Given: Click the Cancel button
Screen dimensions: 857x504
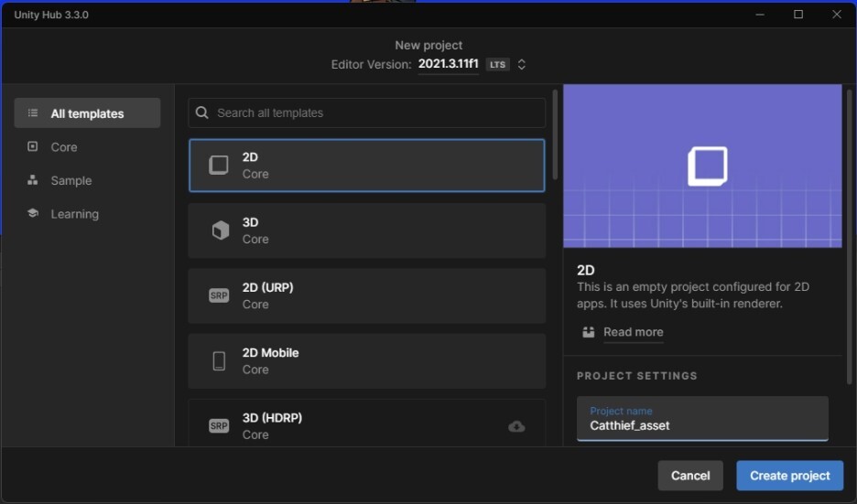Looking at the screenshot, I should [690, 476].
